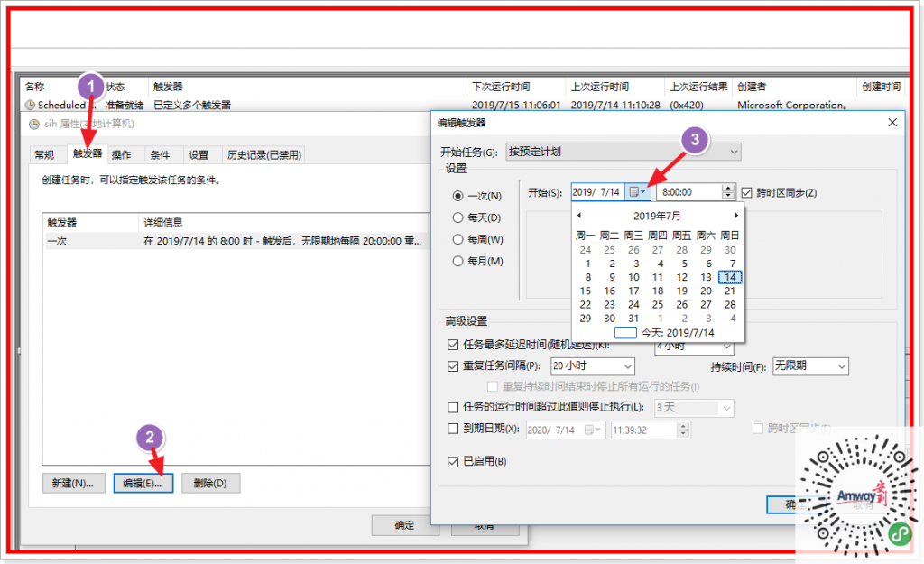Open the 持续时间 无限期 dropdown
The height and width of the screenshot is (564, 924).
click(x=841, y=366)
